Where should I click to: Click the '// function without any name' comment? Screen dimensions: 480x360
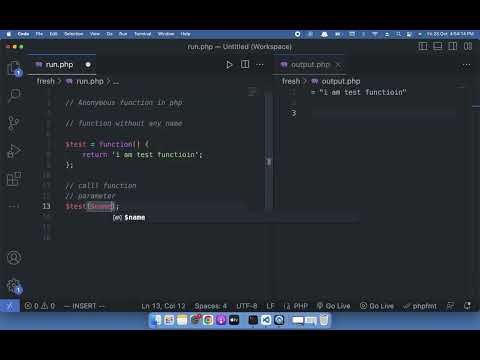tap(124, 123)
